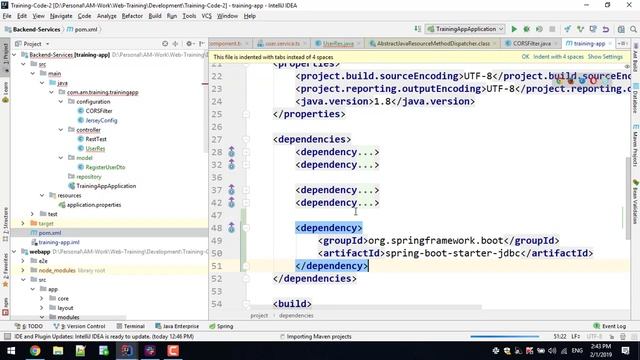Toggle the Ant Build side panel

[x=636, y=57]
